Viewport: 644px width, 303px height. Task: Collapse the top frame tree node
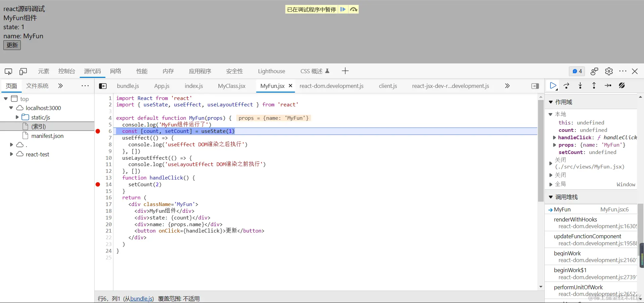(x=6, y=99)
